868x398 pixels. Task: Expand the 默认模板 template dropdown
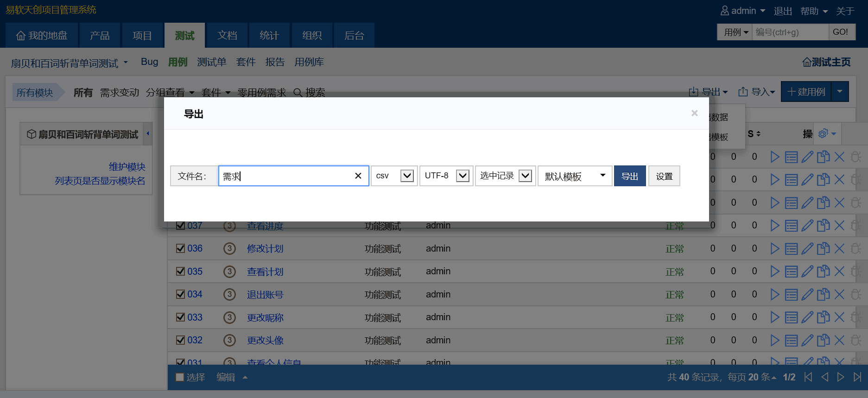575,176
